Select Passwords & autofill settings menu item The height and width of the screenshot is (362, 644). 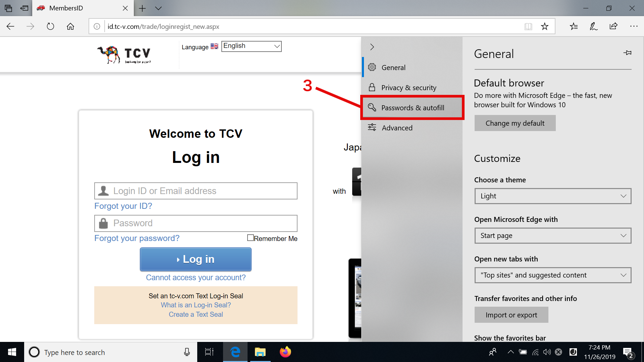pos(412,108)
